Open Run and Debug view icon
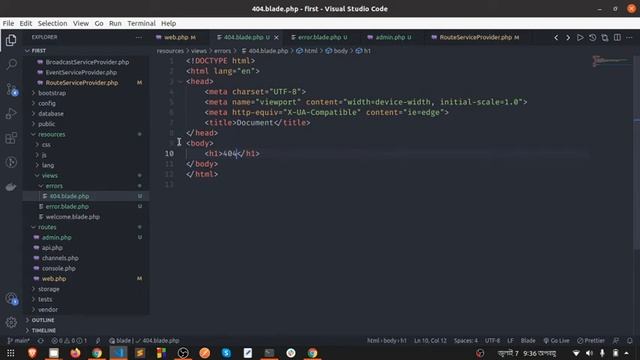Screen dimensions: 640x360 coord(11,113)
